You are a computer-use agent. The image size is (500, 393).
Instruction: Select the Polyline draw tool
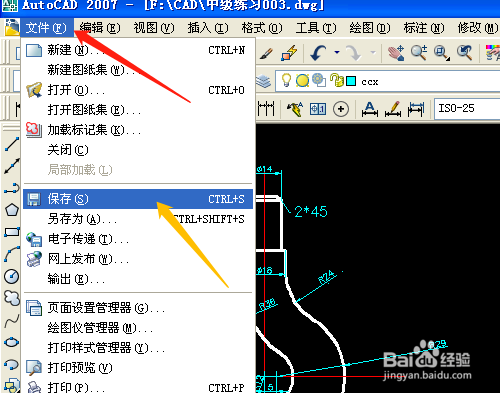(x=12, y=188)
